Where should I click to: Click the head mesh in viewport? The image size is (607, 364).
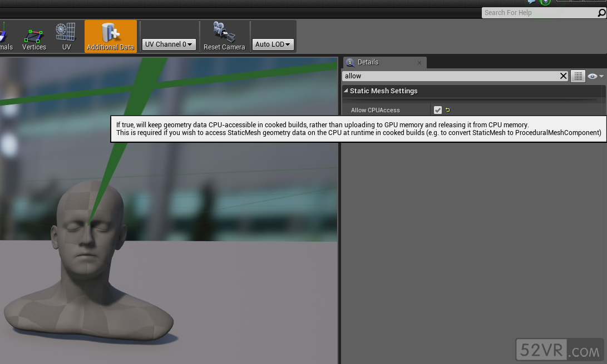88,260
